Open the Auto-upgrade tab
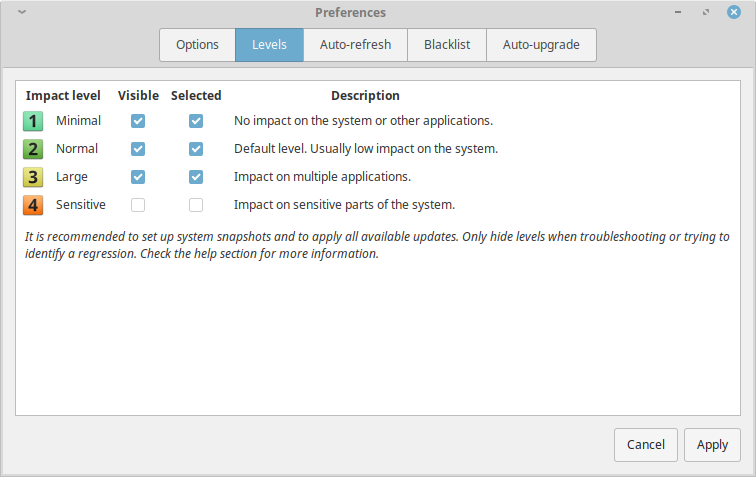This screenshot has width=756, height=477. (541, 45)
